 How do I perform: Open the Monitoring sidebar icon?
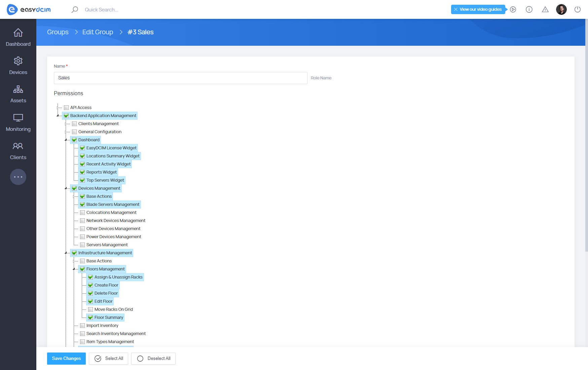coord(18,118)
